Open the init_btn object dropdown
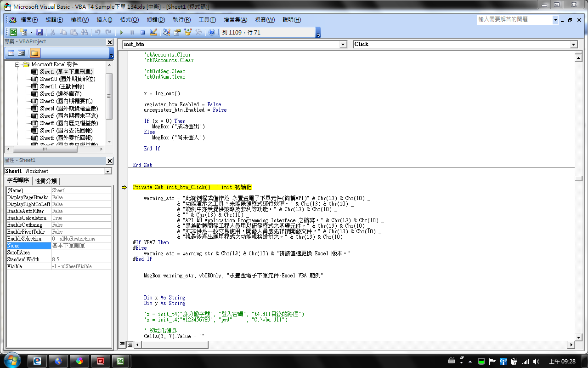588x368 pixels. tap(343, 45)
